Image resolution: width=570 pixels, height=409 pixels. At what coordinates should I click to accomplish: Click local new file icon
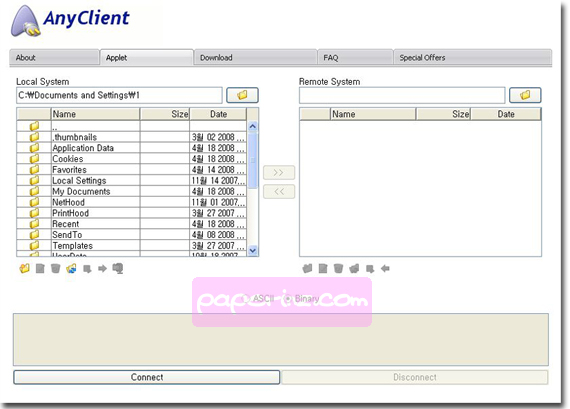click(x=40, y=269)
